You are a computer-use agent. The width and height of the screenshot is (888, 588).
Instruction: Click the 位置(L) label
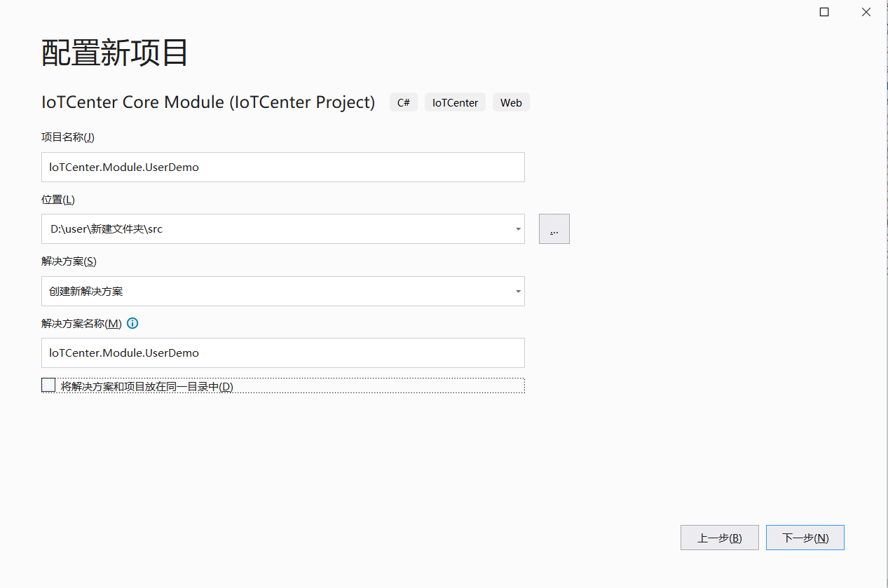coord(58,200)
